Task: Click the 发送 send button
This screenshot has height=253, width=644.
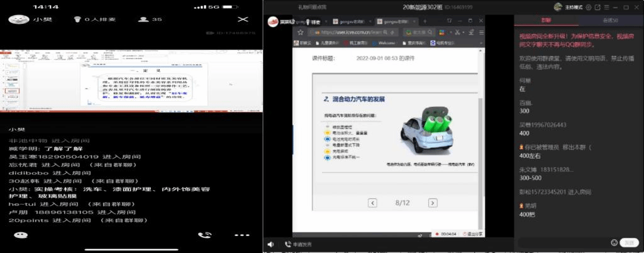Action: click(x=629, y=243)
